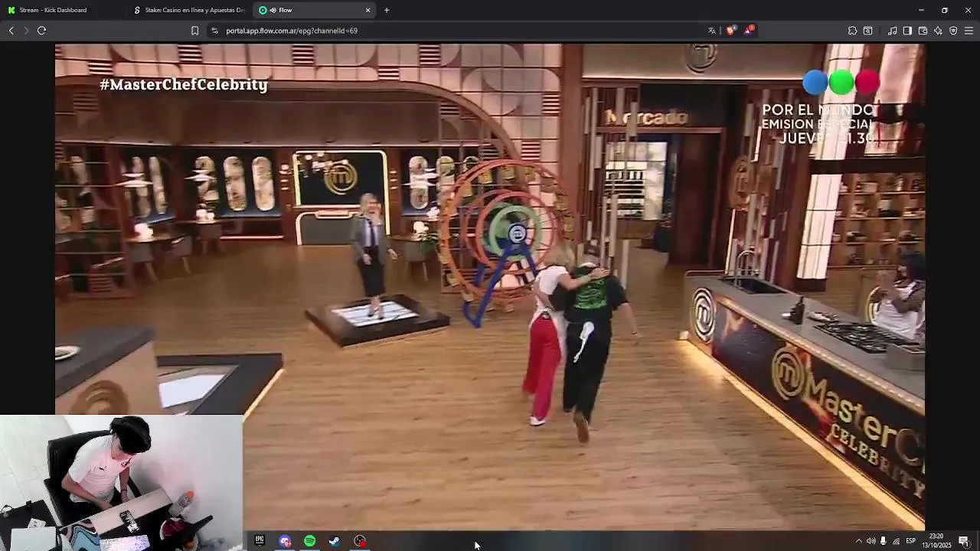This screenshot has width=980, height=551.
Task: Open the network Wi-Fi tray icon
Action: coord(897,541)
